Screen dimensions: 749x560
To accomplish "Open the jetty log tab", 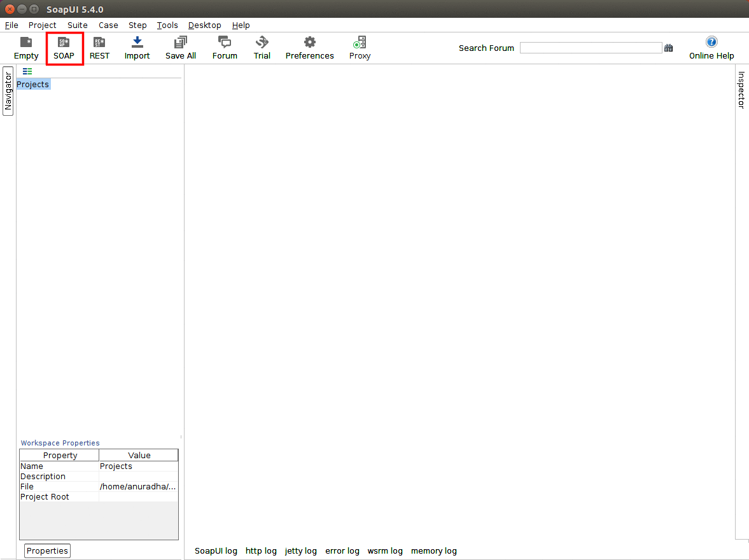I will [300, 551].
